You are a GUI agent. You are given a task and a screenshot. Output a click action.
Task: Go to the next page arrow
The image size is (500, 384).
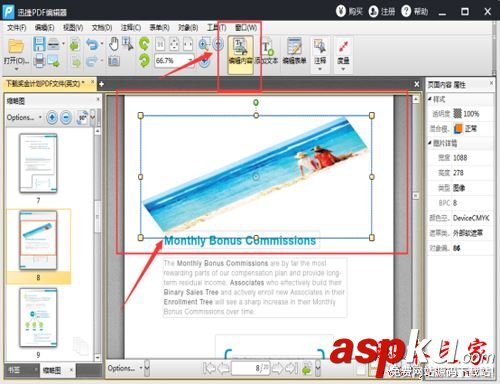click(x=277, y=368)
